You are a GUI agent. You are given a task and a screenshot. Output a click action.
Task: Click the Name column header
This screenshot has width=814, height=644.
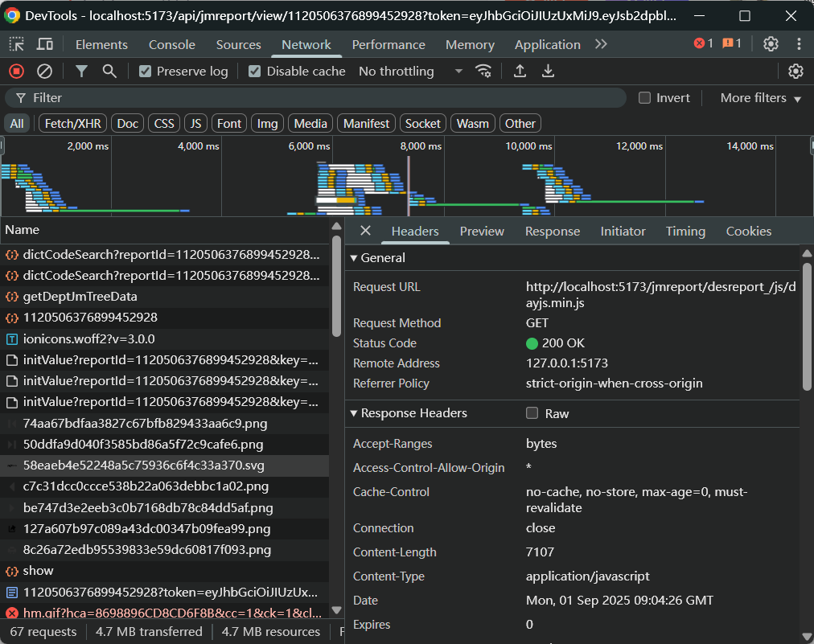click(x=165, y=229)
